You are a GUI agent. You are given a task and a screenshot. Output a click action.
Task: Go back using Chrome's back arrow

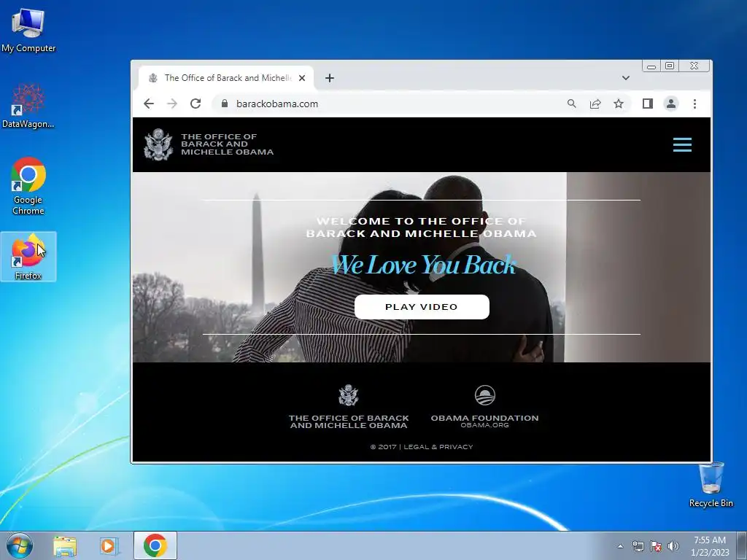149,104
